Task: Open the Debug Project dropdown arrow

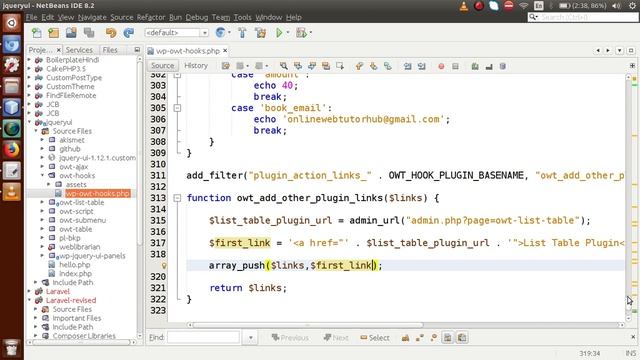Action: tap(311, 33)
